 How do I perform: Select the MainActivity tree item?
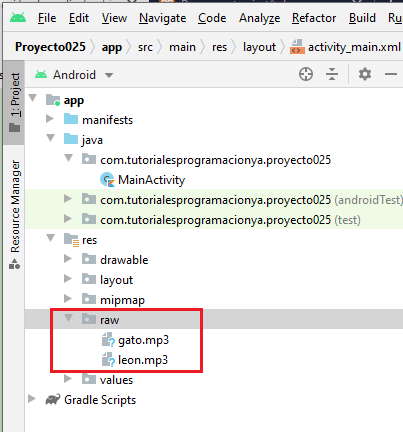pos(151,180)
